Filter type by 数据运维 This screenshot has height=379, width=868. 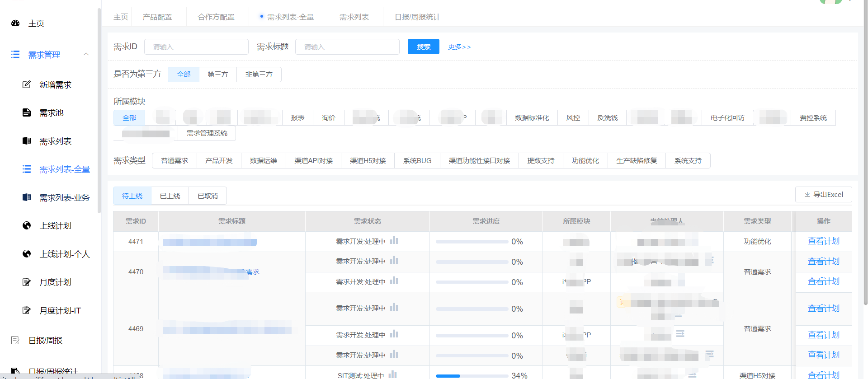point(264,161)
